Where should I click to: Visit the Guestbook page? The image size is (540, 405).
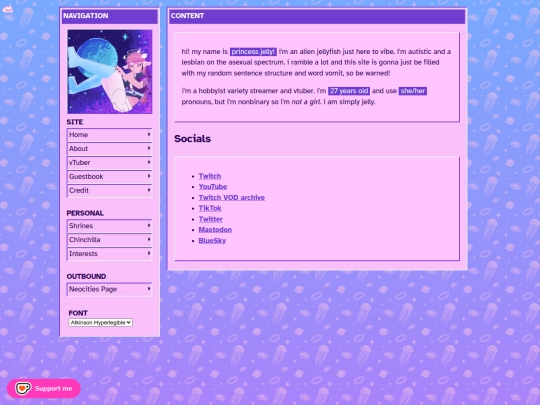pyautogui.click(x=109, y=176)
